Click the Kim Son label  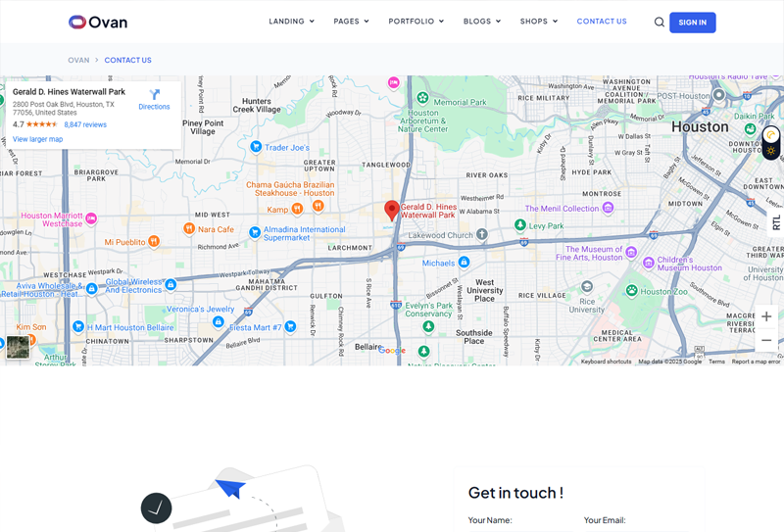tap(31, 327)
